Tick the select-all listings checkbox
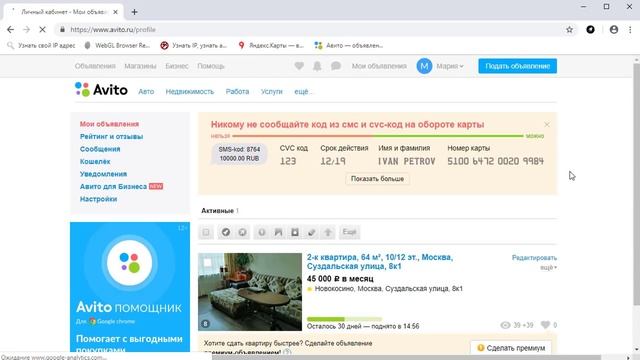The image size is (640, 360). [x=206, y=232]
